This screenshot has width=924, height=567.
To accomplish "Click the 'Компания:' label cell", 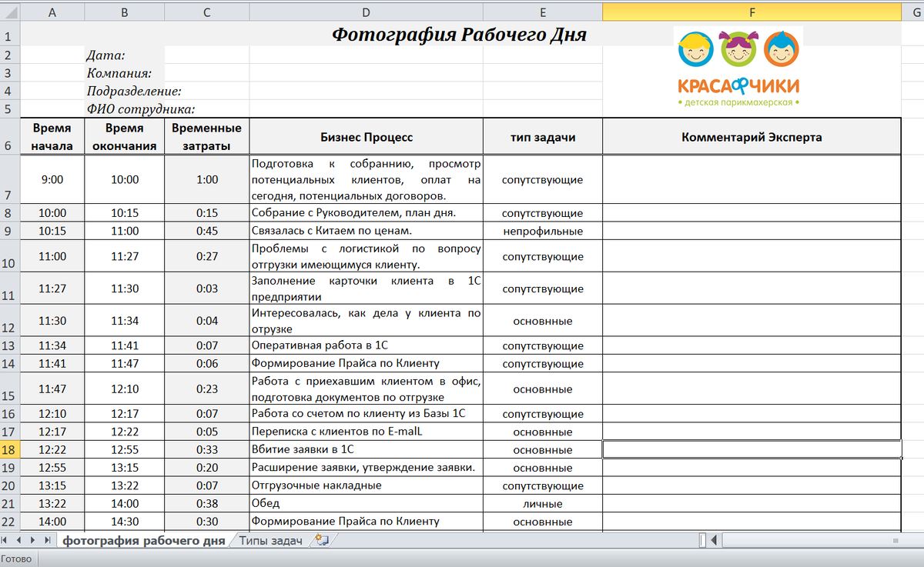I will click(x=125, y=73).
